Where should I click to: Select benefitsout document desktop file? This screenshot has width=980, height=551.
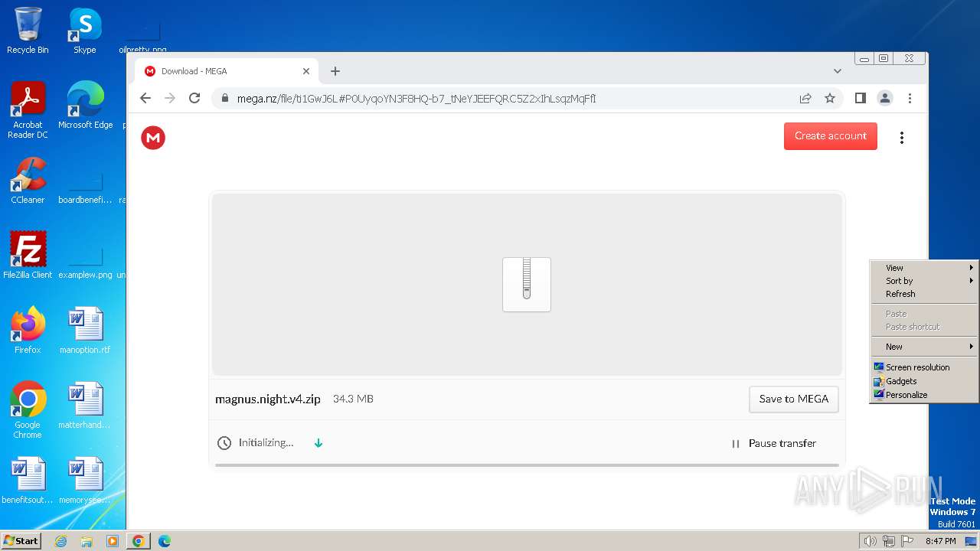pyautogui.click(x=28, y=480)
